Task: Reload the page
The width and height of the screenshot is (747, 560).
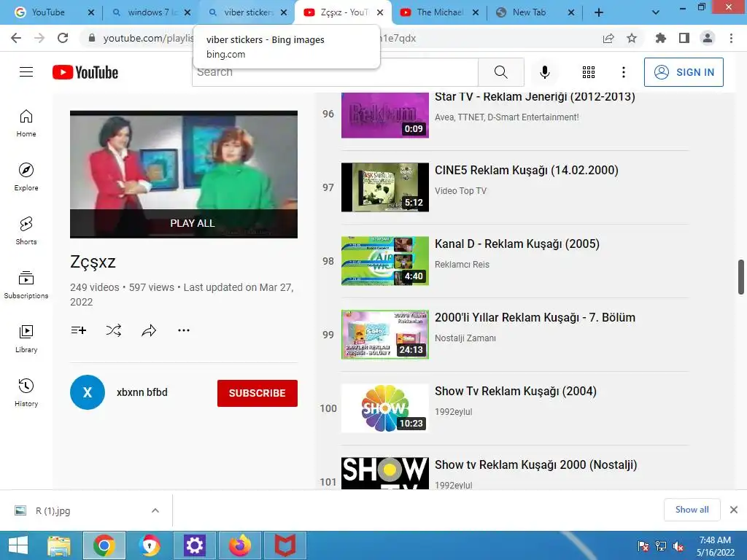Action: click(x=63, y=38)
